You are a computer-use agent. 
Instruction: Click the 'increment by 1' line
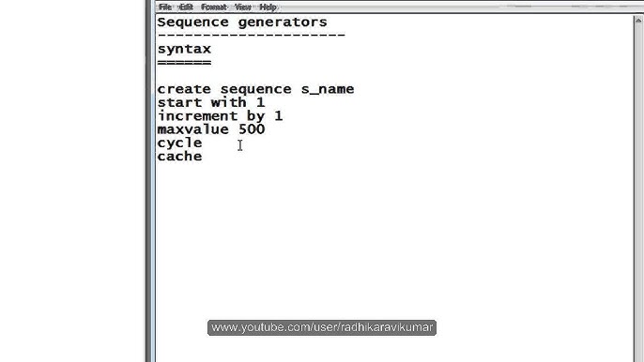tap(220, 116)
